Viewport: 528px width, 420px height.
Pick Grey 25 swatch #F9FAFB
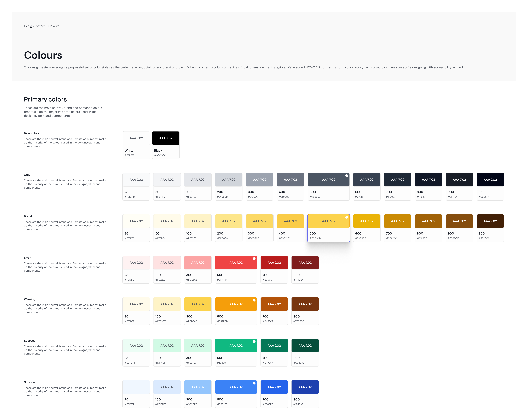coord(136,187)
